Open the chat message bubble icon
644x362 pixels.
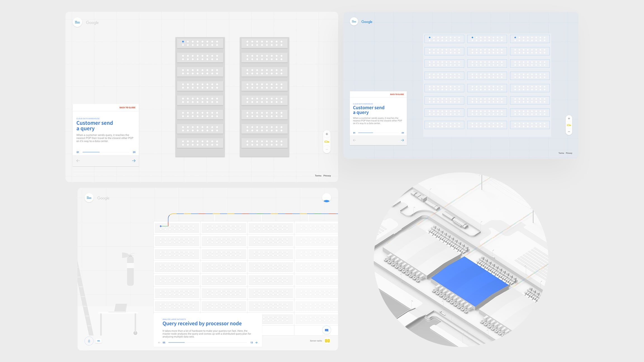pos(326,330)
